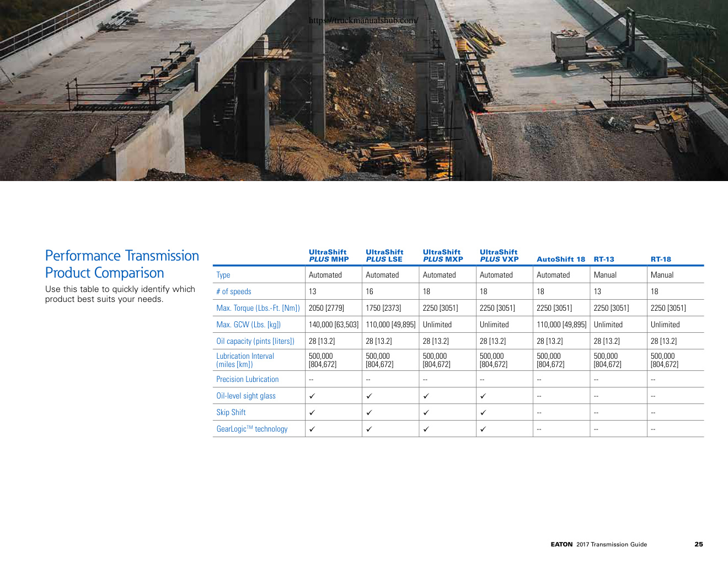Click the 'Oil-level sight glass' row label

[x=246, y=396]
